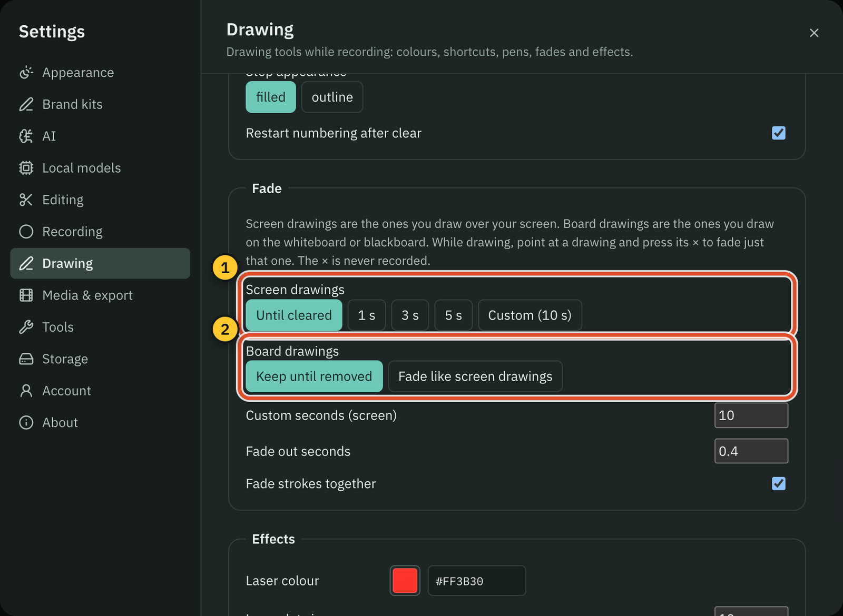Click the #FF3B30 hex colour field
This screenshot has width=843, height=616.
[x=477, y=581]
